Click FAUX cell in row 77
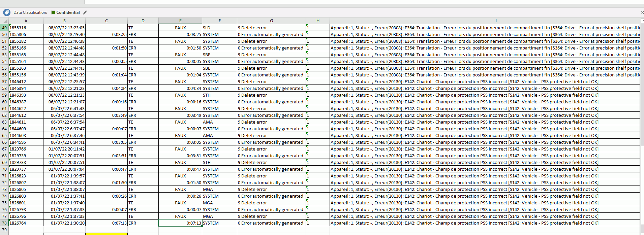The width and height of the screenshot is (644, 235). [180, 216]
